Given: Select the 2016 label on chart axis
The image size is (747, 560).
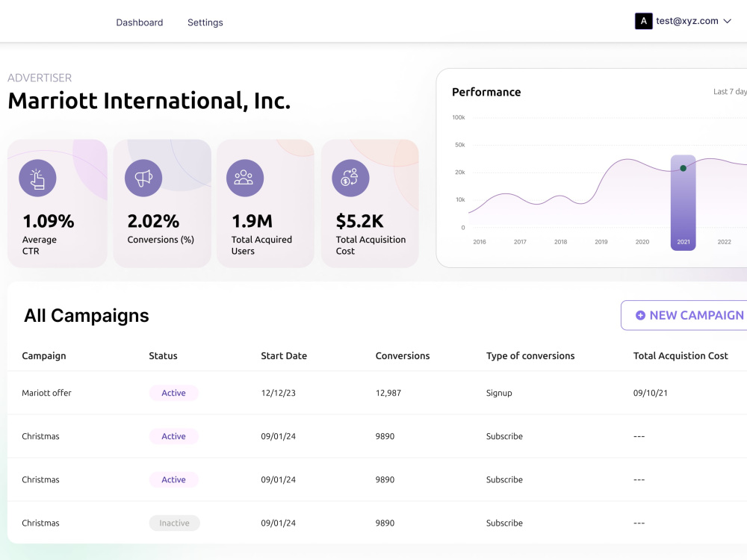Looking at the screenshot, I should coord(480,242).
